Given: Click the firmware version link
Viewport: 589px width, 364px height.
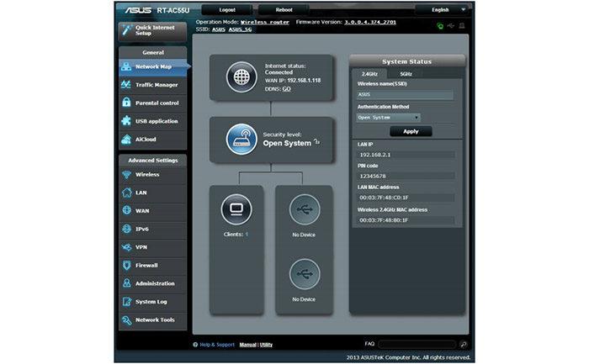Looking at the screenshot, I should pos(370,22).
